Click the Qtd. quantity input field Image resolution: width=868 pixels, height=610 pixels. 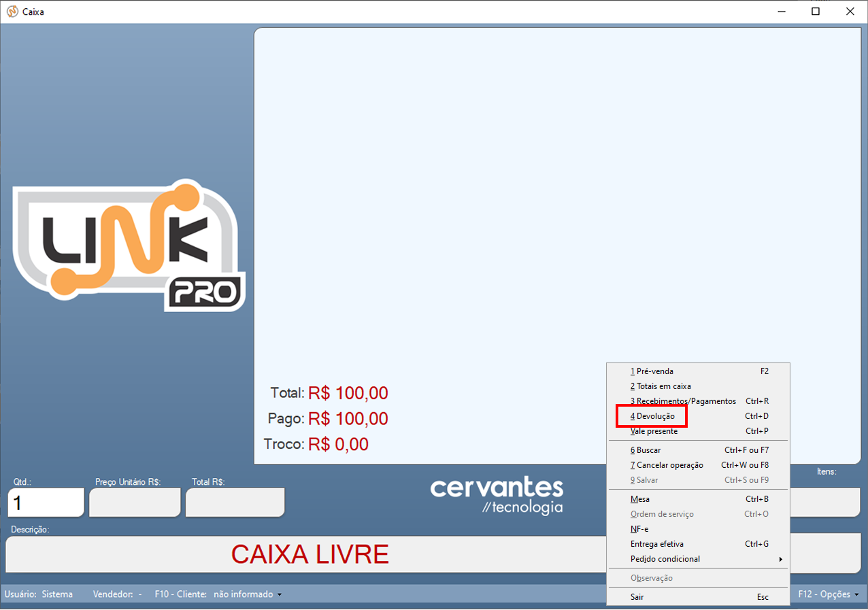46,503
